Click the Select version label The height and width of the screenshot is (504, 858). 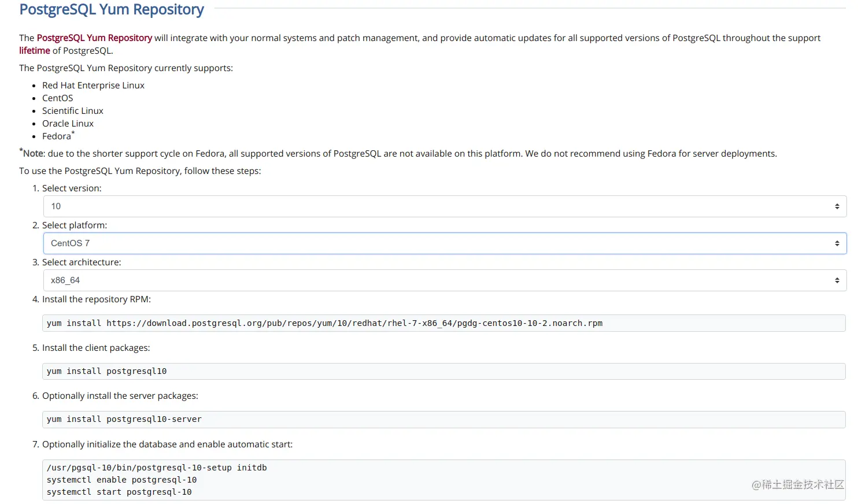point(72,188)
